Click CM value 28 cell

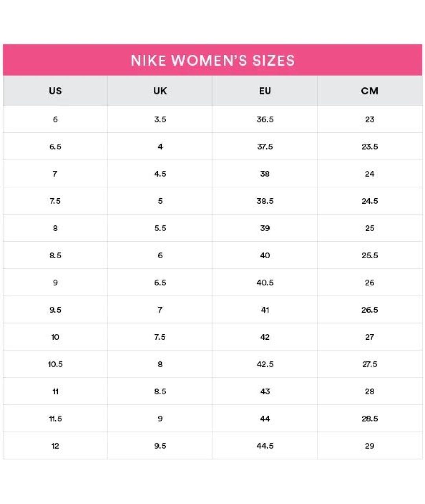pos(370,391)
